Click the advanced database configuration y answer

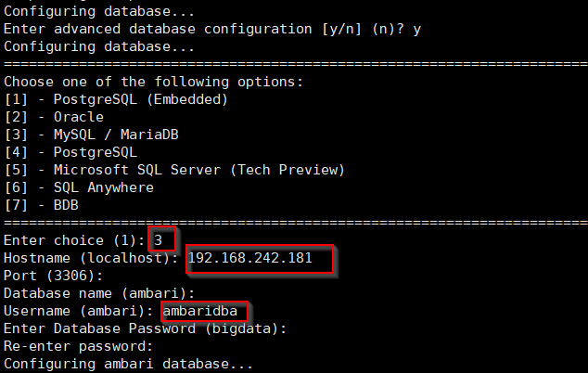pos(416,30)
